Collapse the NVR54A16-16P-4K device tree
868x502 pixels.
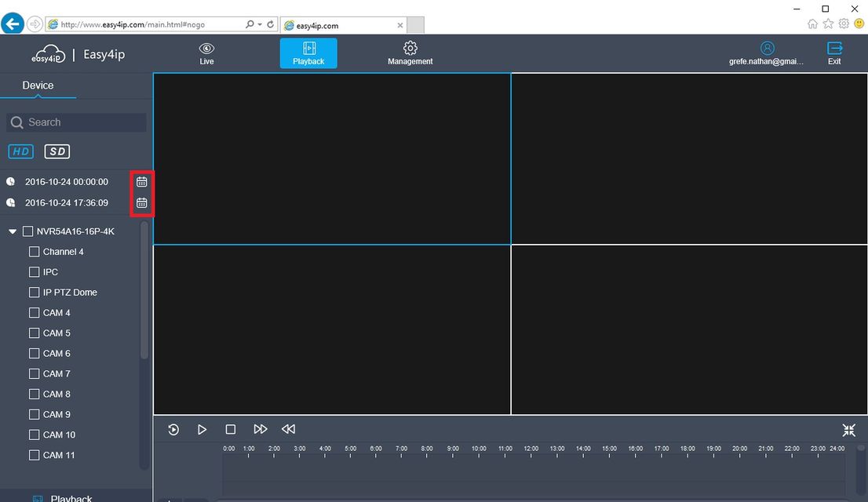13,231
